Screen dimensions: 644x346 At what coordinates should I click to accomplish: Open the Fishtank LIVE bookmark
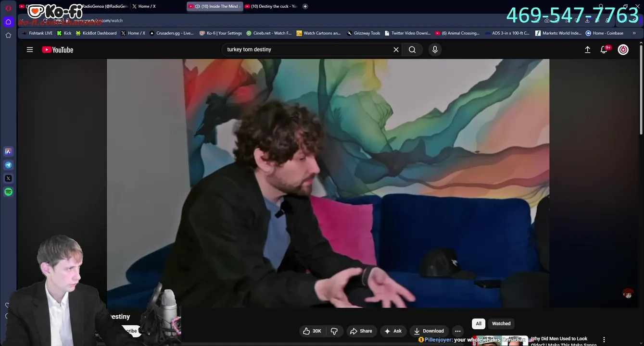(x=37, y=33)
